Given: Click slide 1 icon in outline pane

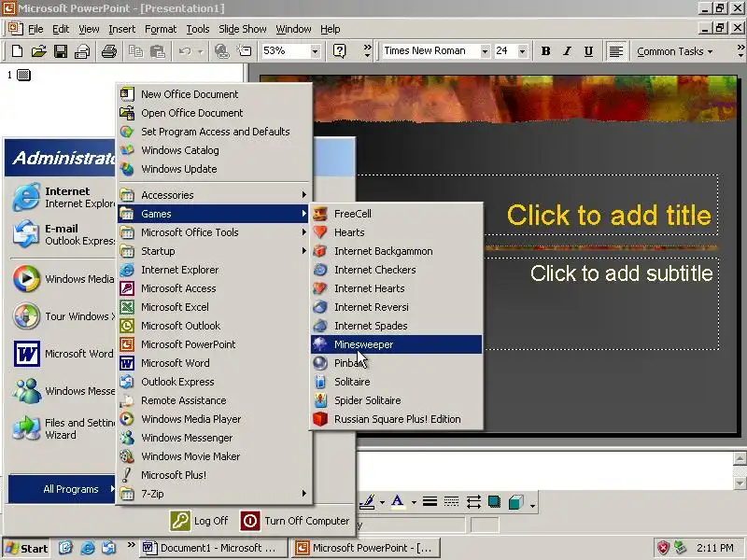Looking at the screenshot, I should click(24, 75).
